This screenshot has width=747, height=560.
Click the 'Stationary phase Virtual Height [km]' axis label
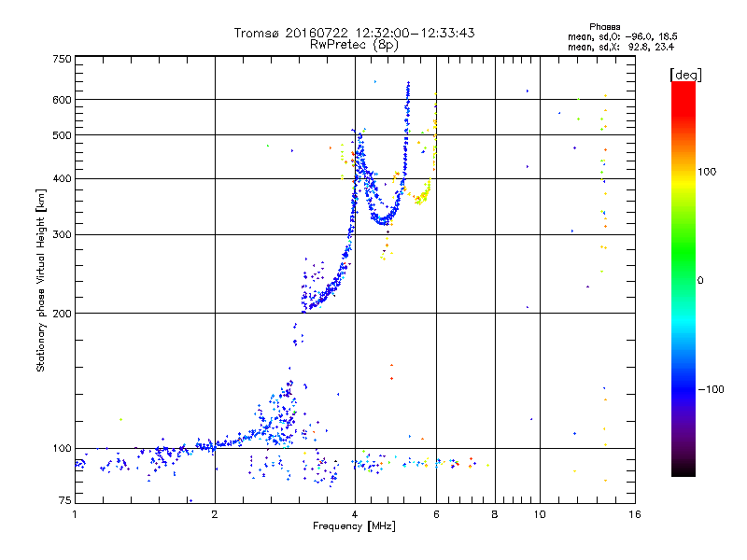pyautogui.click(x=41, y=280)
